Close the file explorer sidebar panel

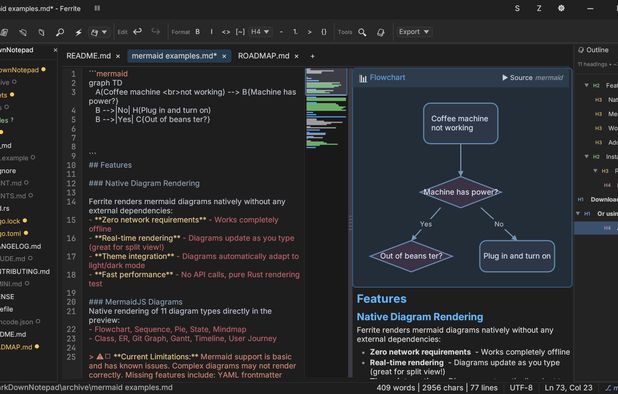click(55, 50)
